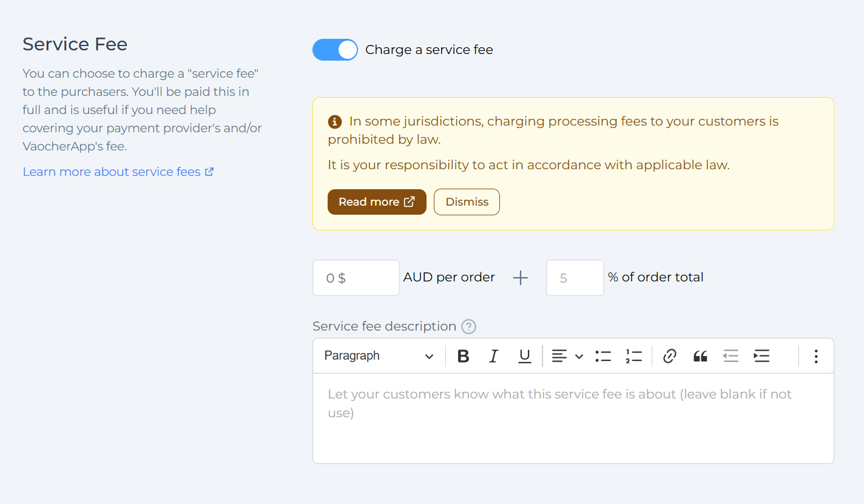Screen dimensions: 864x504
Task: Show help for Service fee description
Action: coord(468,327)
